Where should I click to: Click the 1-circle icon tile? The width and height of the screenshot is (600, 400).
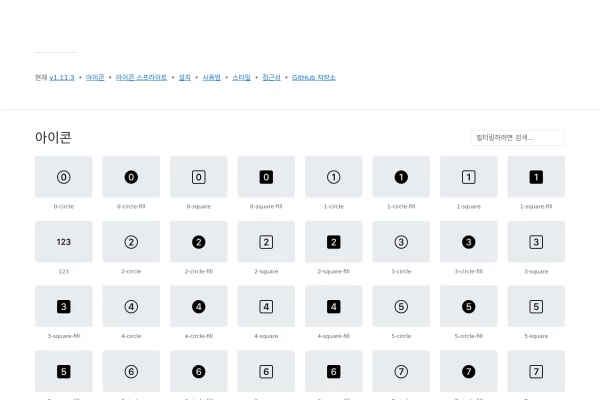pos(334,177)
